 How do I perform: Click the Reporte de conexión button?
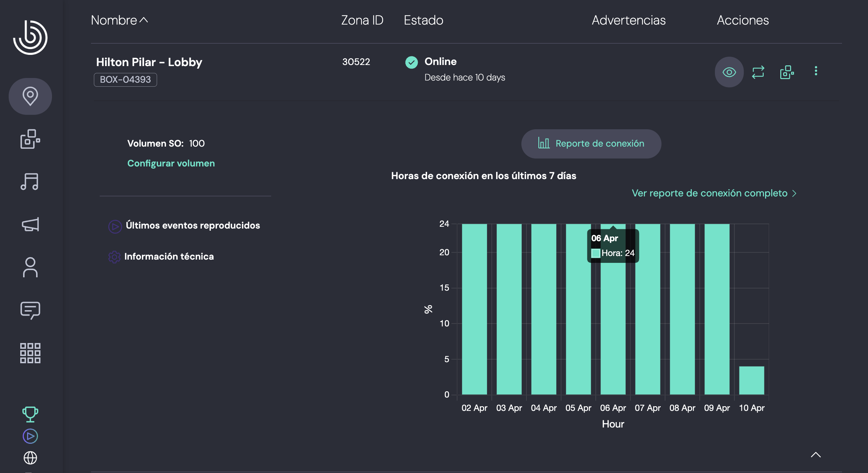(591, 144)
